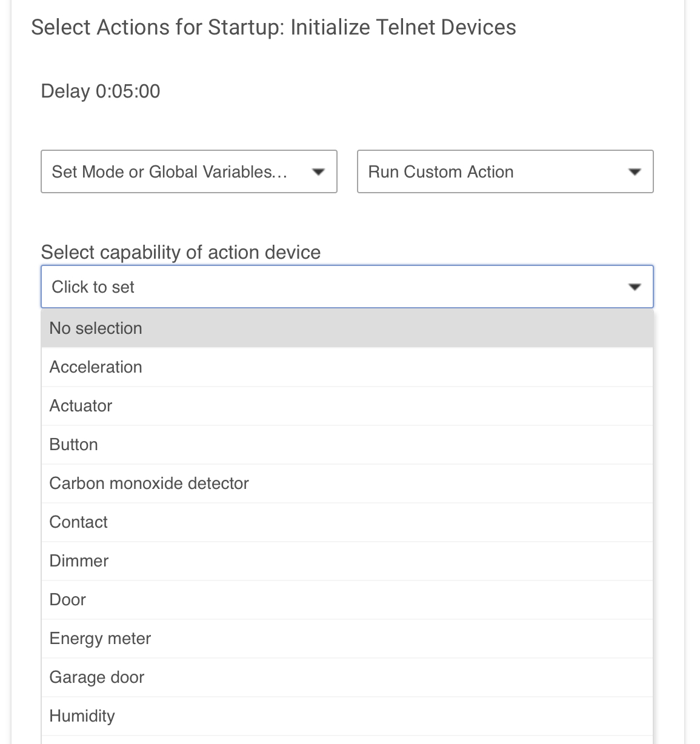The image size is (700, 744).
Task: Collapse the Click to set capability dropdown
Action: [x=347, y=287]
